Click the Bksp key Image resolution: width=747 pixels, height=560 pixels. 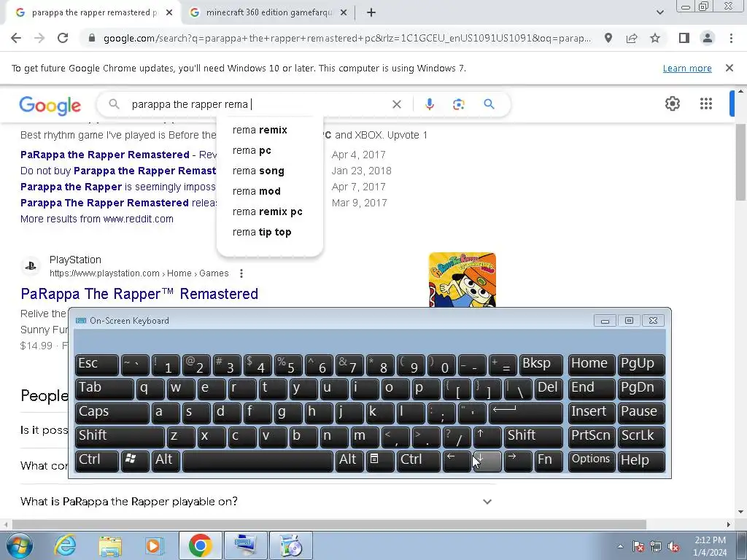[x=541, y=365]
